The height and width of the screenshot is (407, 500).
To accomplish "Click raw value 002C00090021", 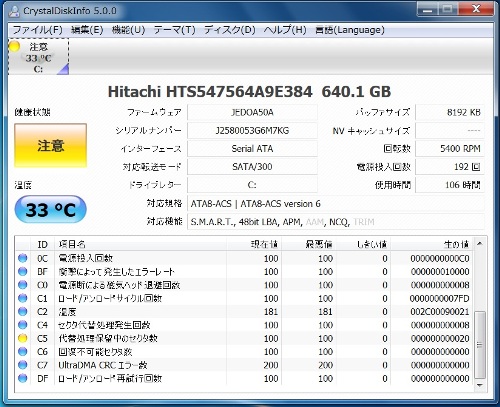I will (440, 312).
